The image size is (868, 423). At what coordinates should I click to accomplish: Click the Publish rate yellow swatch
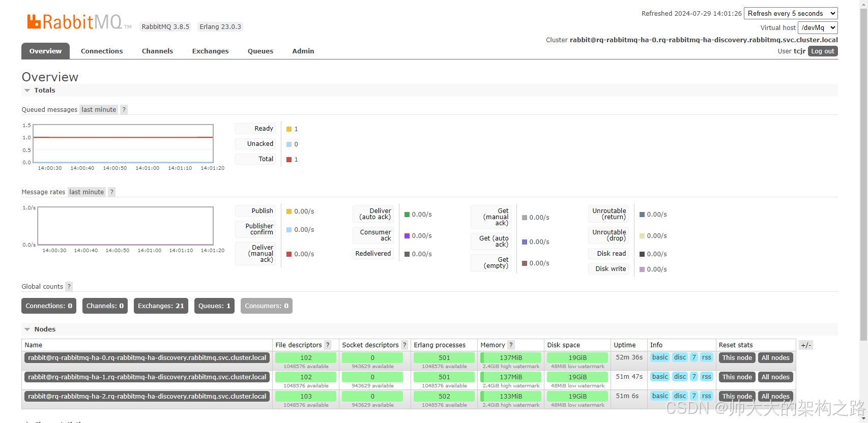(289, 211)
